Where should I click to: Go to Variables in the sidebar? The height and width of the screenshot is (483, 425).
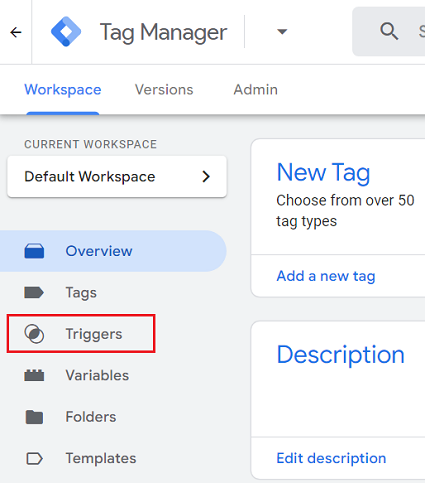97,375
